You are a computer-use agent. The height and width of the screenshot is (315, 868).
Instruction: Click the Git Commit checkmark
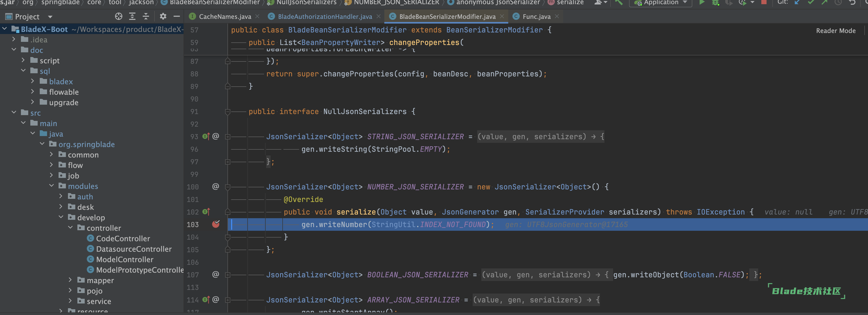(x=811, y=2)
